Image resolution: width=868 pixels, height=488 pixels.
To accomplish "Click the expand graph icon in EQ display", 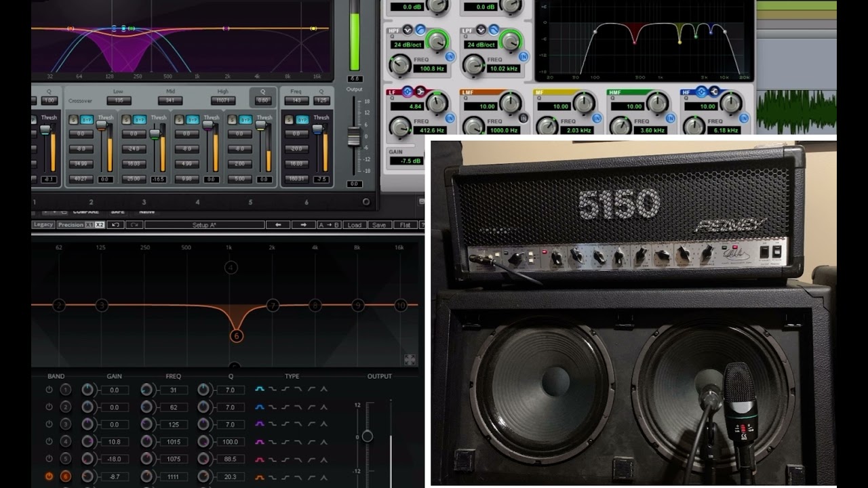I will (410, 359).
